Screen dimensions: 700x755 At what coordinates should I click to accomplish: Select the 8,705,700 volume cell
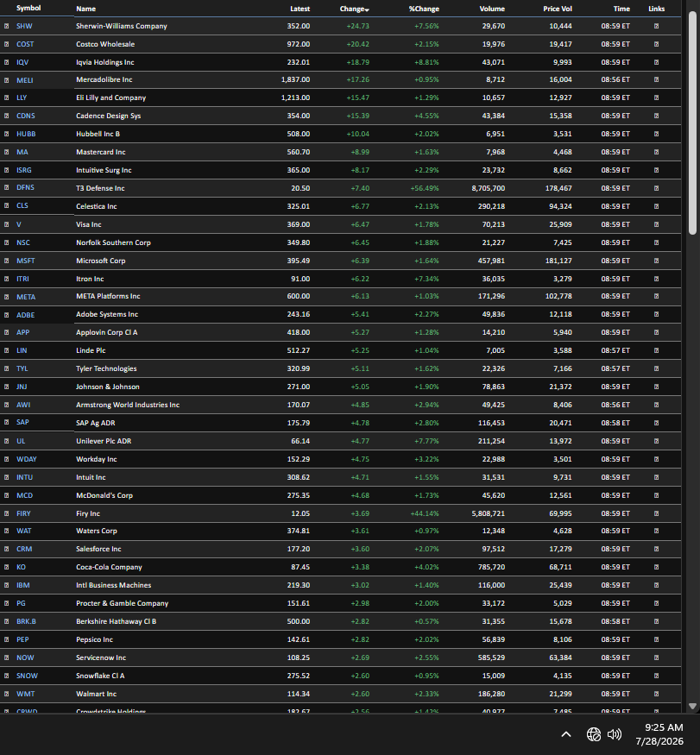[488, 188]
